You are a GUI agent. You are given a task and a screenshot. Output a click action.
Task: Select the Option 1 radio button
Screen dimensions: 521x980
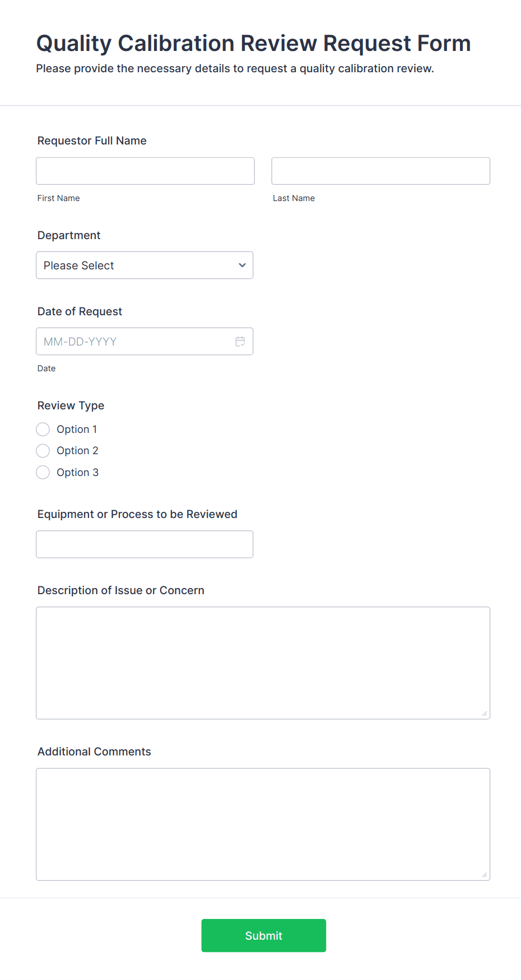[x=43, y=429]
